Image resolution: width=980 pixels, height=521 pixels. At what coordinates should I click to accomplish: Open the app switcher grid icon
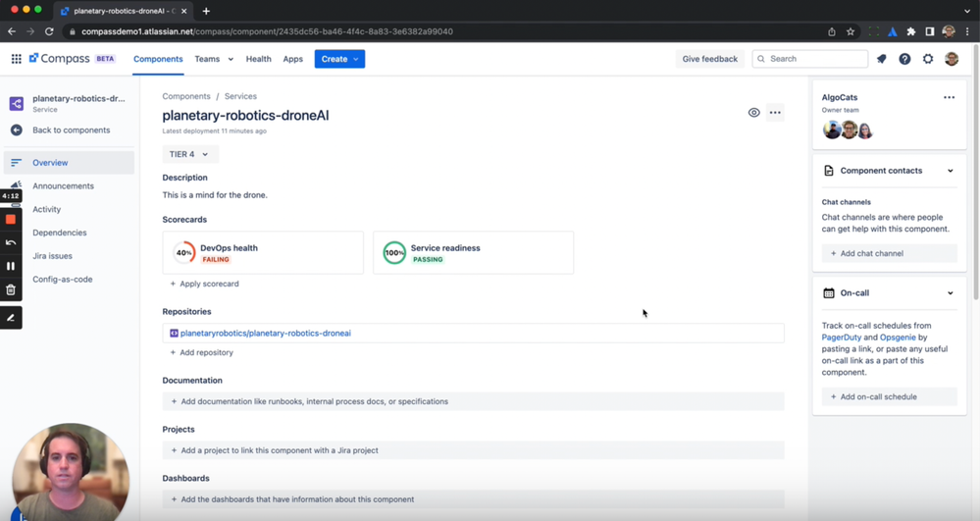pos(17,59)
